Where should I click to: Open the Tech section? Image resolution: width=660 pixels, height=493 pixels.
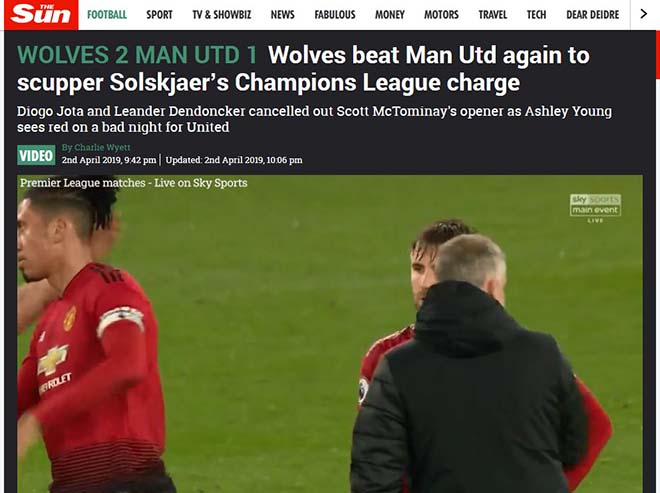pyautogui.click(x=537, y=15)
